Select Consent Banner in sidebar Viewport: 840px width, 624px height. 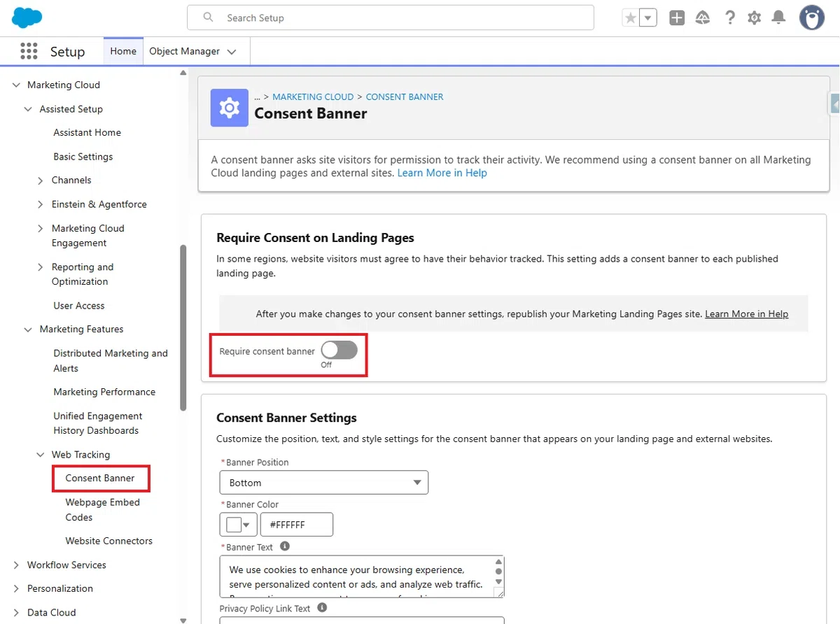[x=100, y=478]
